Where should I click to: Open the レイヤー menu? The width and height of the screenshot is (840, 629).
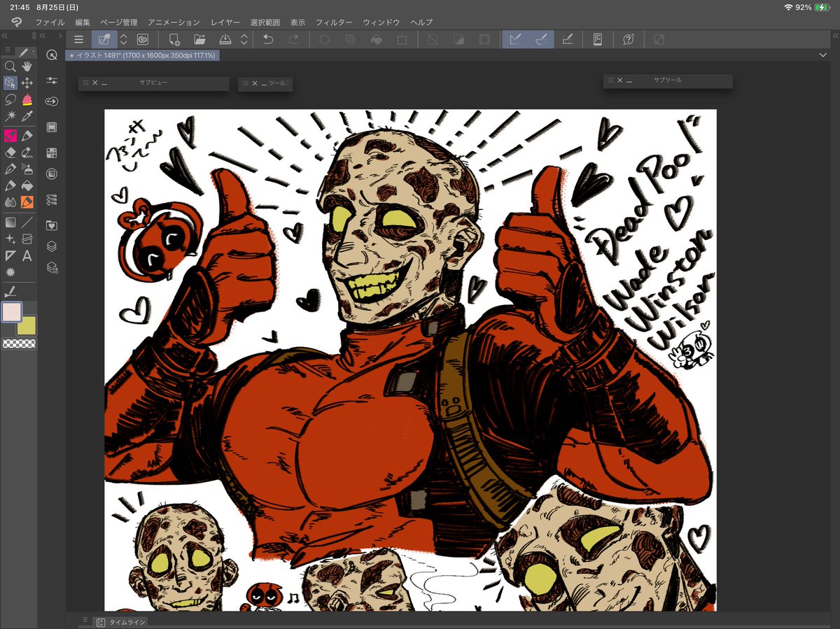(x=225, y=22)
